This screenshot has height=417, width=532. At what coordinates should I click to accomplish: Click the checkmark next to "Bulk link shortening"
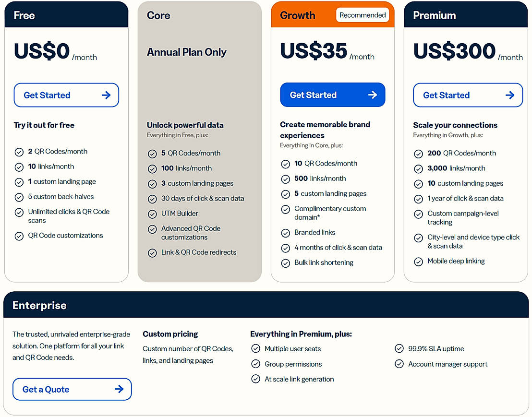point(286,262)
